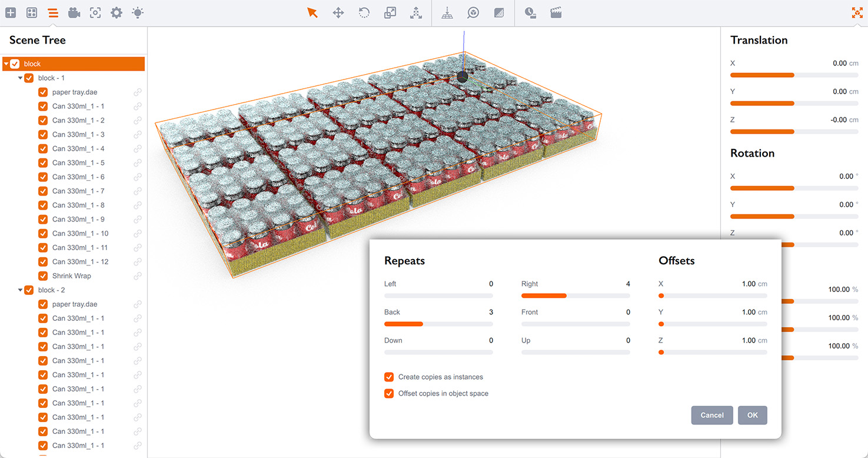Uncheck Offset copies in object space
The height and width of the screenshot is (458, 868).
tap(389, 393)
